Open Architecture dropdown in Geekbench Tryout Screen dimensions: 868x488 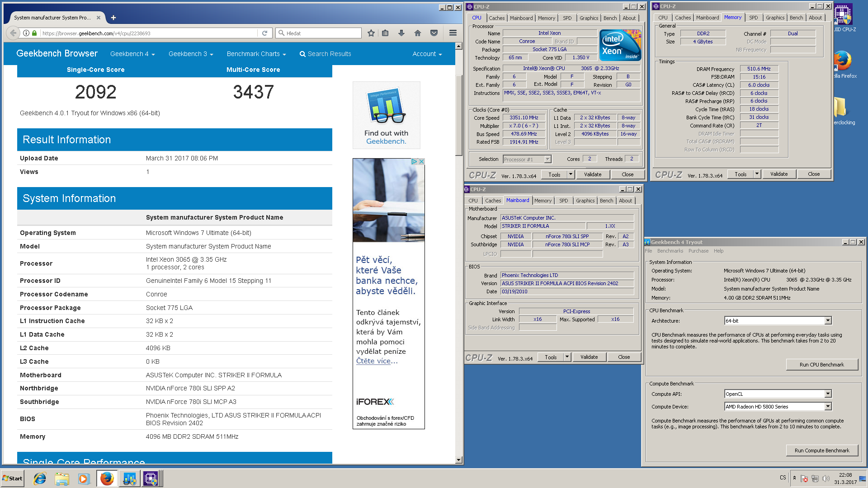(x=828, y=321)
